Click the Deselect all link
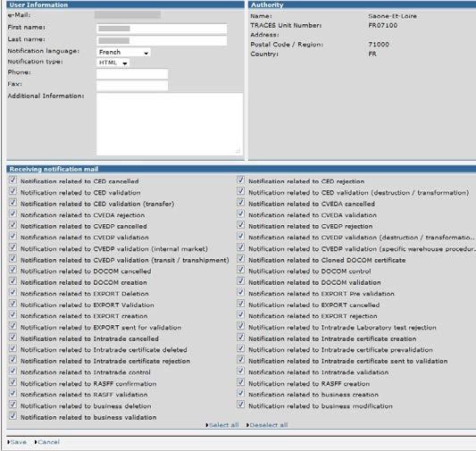This screenshot has width=476, height=451. coord(267,425)
